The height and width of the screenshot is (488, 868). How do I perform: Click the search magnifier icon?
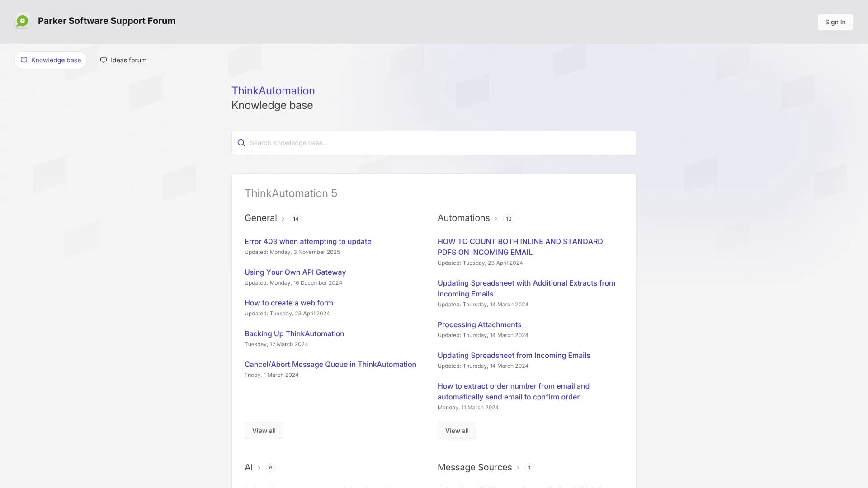pos(241,142)
